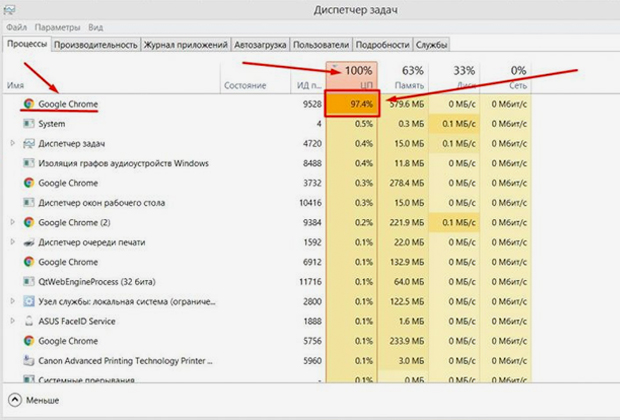This screenshot has width=620, height=420.
Task: Expand Узел службы: локальная система row
Action: [x=12, y=301]
